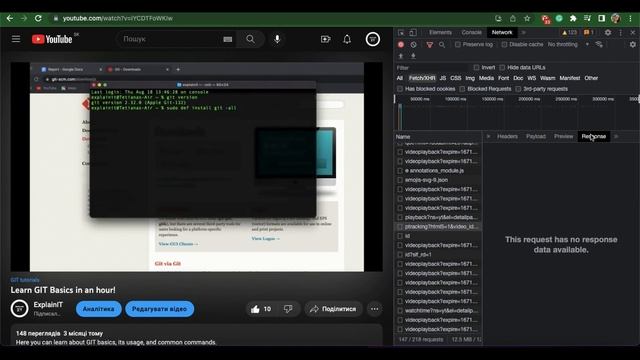640x360 pixels.
Task: Check the Invert filter option
Action: tap(476, 67)
